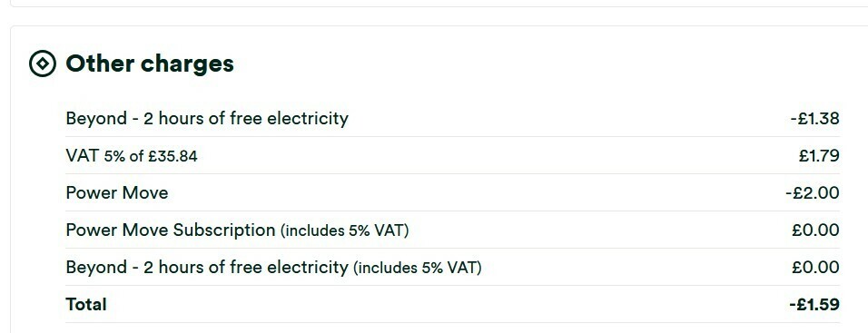Click the -£2.00 Power Move credit
The width and height of the screenshot is (868, 333).
812,193
